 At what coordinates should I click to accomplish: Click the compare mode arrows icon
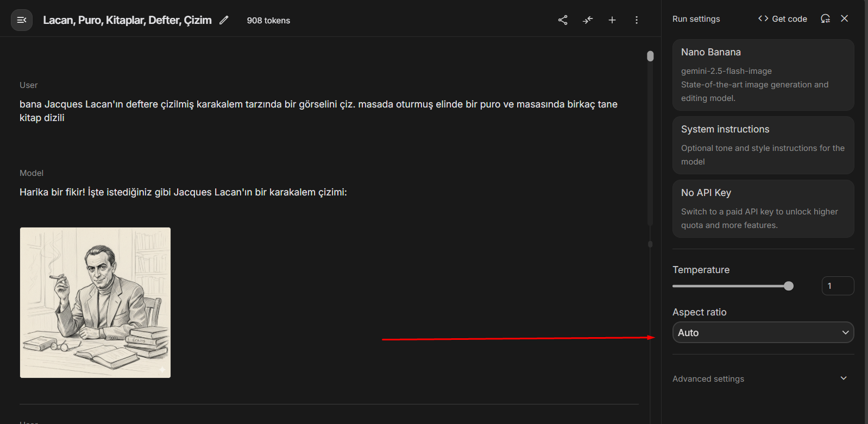tap(588, 20)
